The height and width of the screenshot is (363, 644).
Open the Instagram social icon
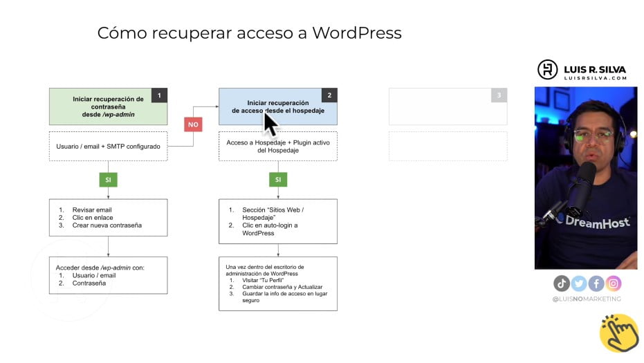click(x=613, y=283)
